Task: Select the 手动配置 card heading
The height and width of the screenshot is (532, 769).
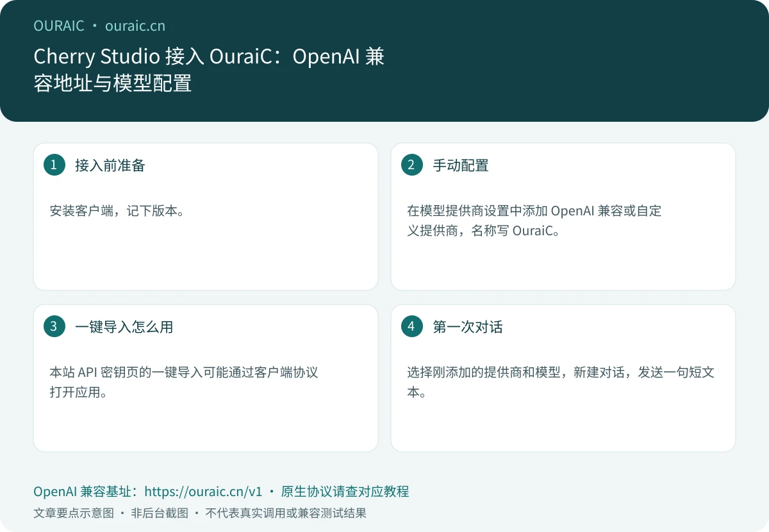Action: 461,165
